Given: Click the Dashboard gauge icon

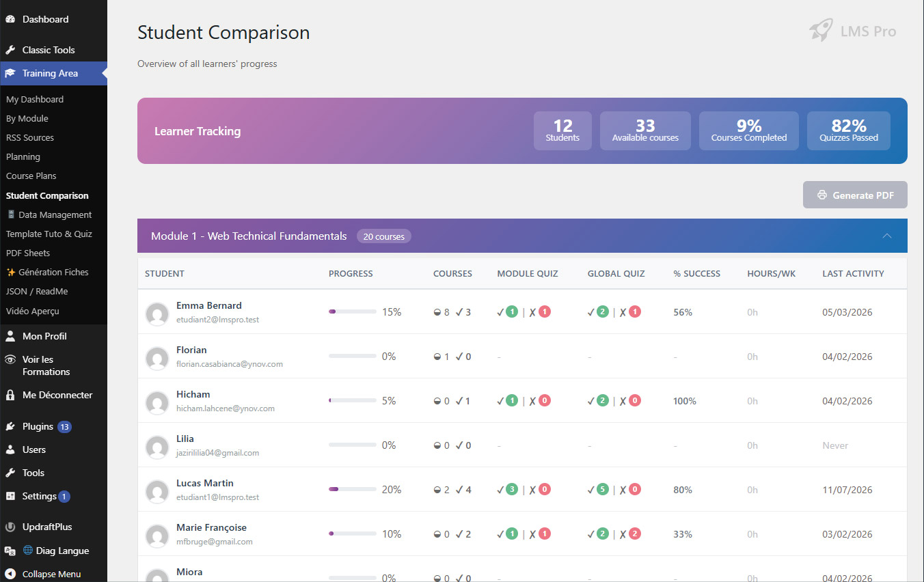Looking at the screenshot, I should [10, 19].
